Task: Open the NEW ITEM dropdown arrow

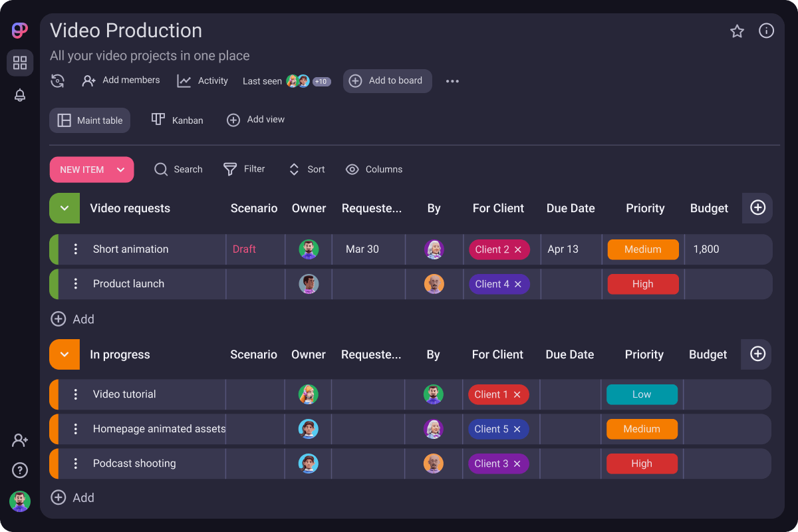Action: (x=120, y=170)
